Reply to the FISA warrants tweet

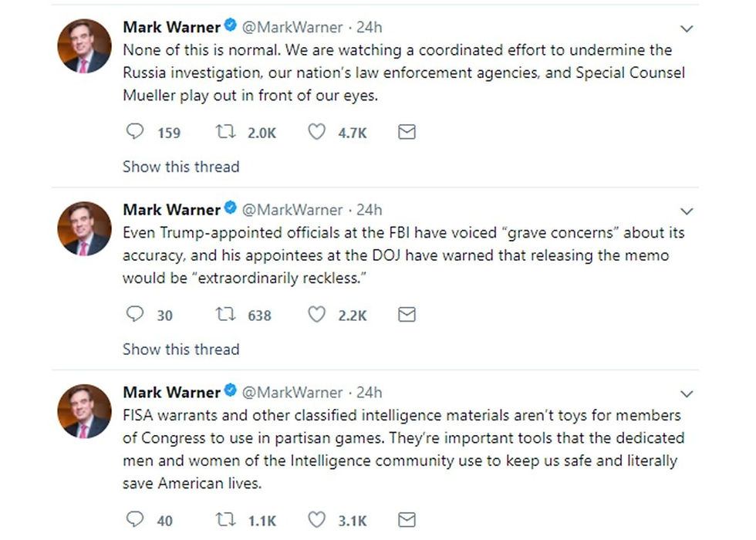point(135,519)
